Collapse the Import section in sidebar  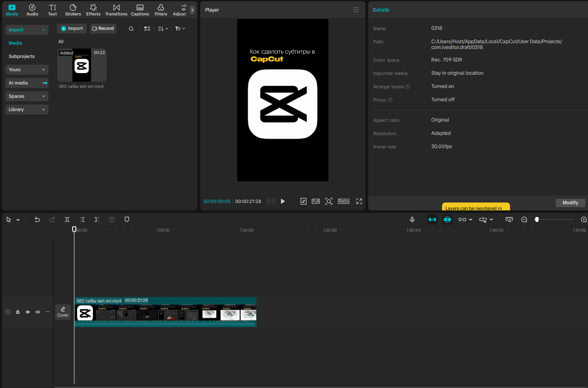[x=27, y=30]
